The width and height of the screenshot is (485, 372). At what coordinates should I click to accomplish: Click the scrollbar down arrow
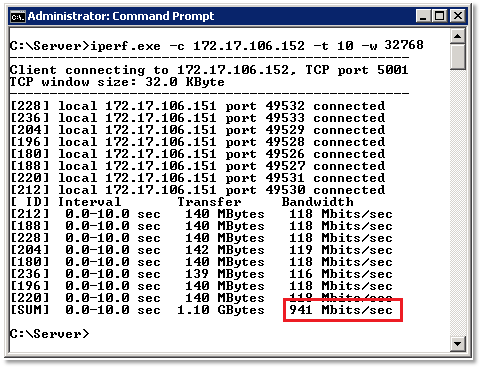point(457,344)
